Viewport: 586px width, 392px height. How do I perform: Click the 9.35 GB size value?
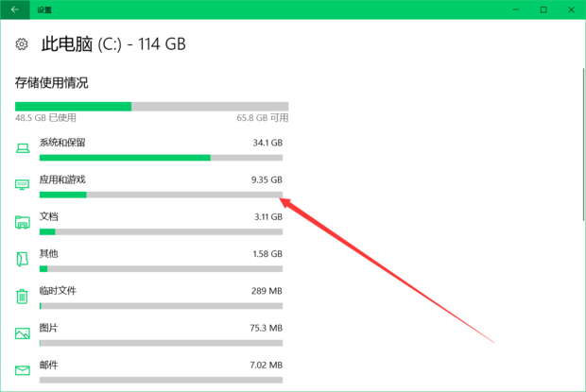[x=267, y=180]
